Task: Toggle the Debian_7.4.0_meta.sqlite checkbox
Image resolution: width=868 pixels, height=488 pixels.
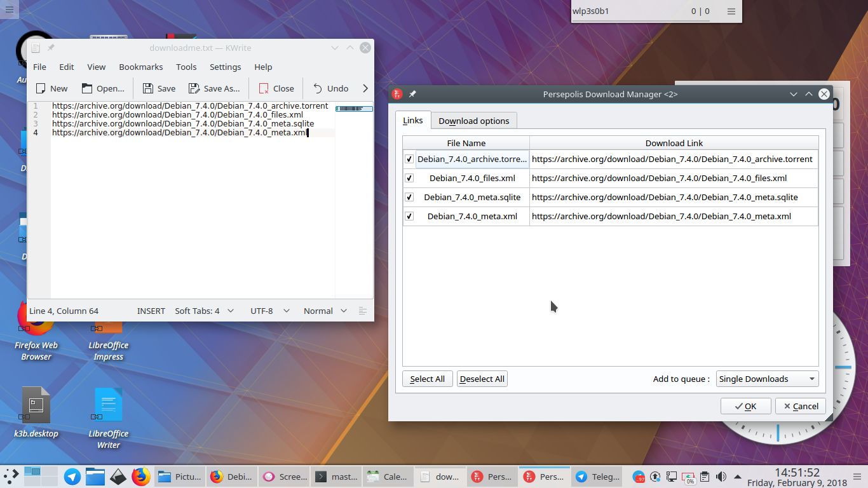Action: (x=409, y=197)
